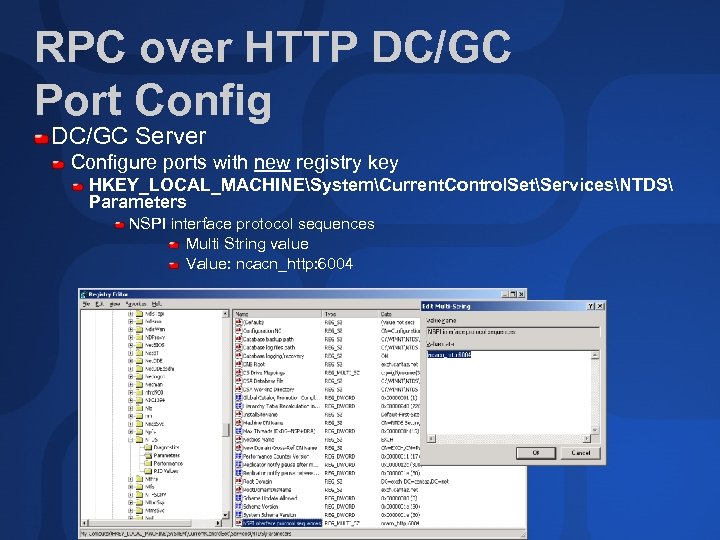Click DWORD icon beside Max Threads value
The image size is (720, 540).
[x=238, y=431]
